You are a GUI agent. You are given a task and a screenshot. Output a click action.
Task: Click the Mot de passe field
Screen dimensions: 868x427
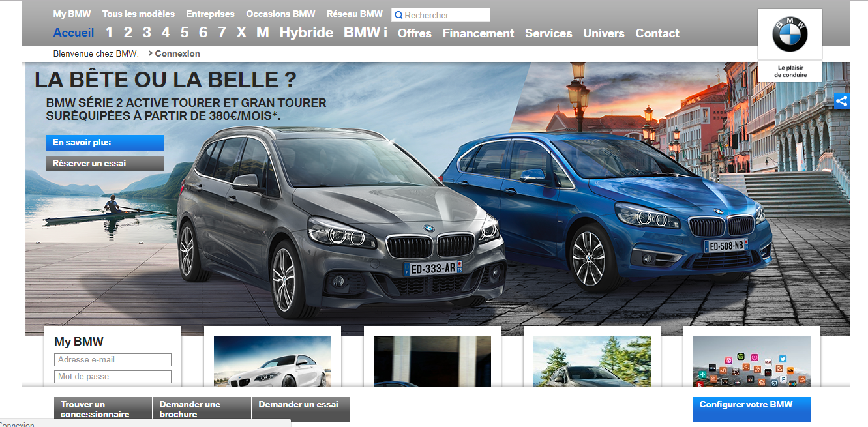click(113, 377)
